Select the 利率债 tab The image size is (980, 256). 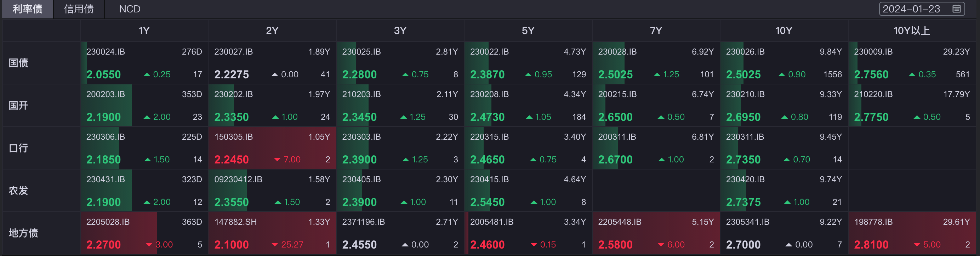tap(27, 9)
